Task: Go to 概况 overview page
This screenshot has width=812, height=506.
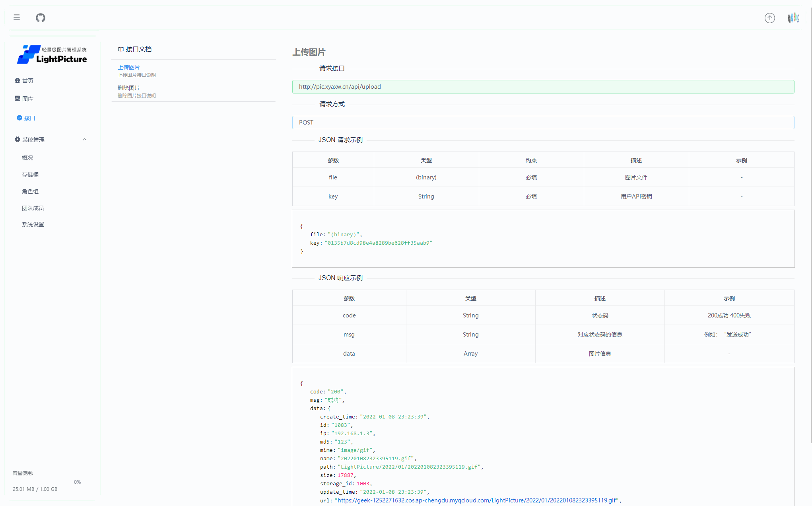Action: [x=27, y=158]
